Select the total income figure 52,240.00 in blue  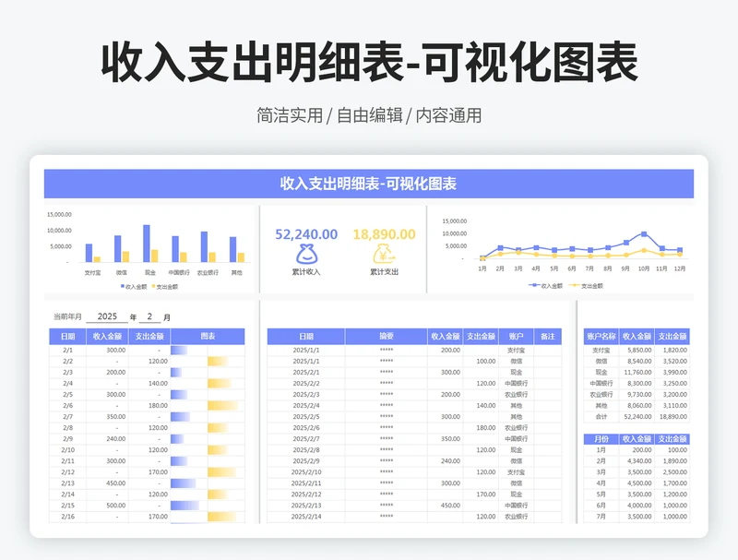click(306, 234)
